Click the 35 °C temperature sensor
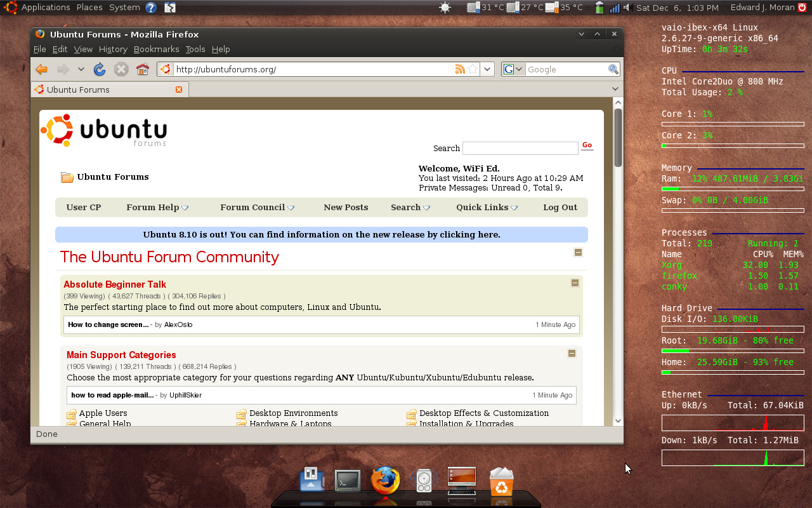The width and height of the screenshot is (812, 508). 564,8
